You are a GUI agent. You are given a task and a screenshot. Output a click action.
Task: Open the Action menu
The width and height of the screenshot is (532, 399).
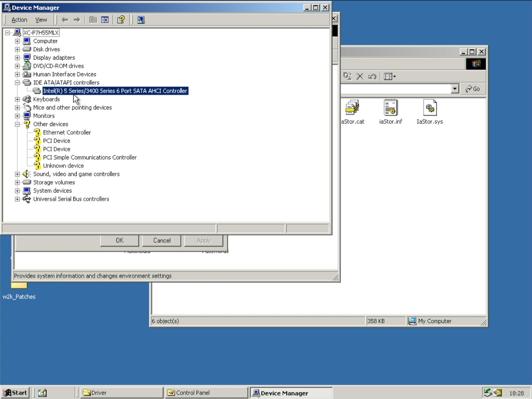19,20
